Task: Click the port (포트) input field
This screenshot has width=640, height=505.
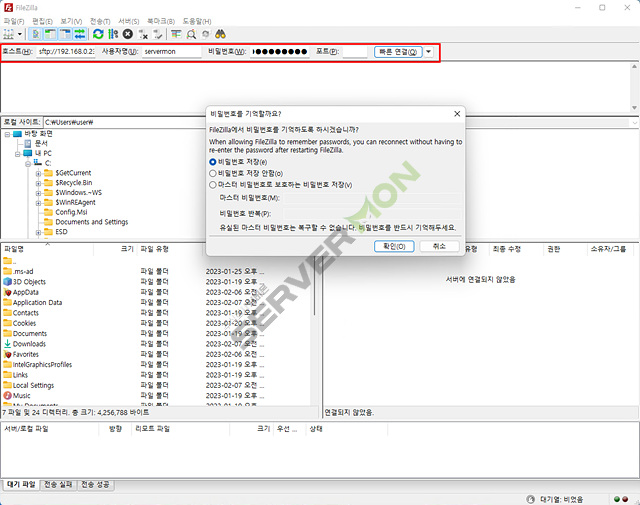Action: coord(355,52)
